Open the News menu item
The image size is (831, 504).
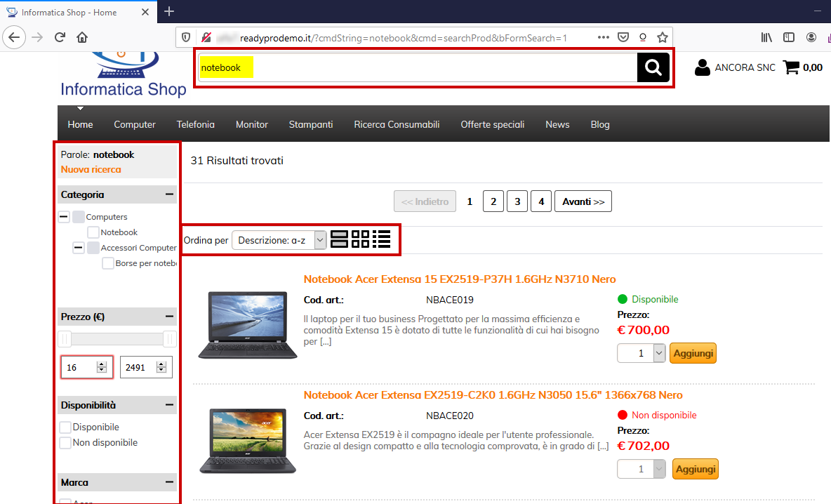tap(557, 124)
